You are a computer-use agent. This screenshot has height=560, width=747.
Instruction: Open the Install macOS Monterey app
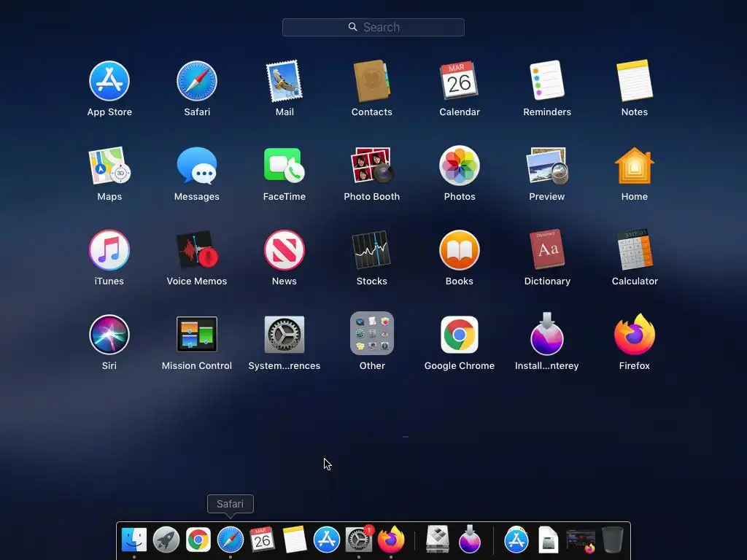[x=547, y=335]
